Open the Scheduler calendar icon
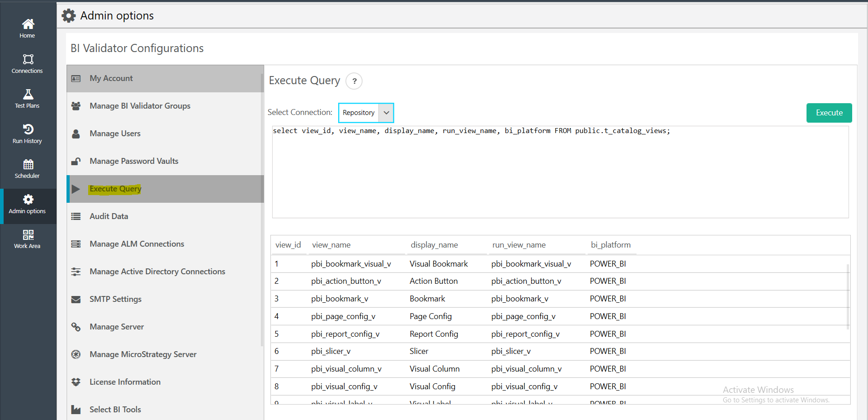The image size is (868, 420). point(28,164)
